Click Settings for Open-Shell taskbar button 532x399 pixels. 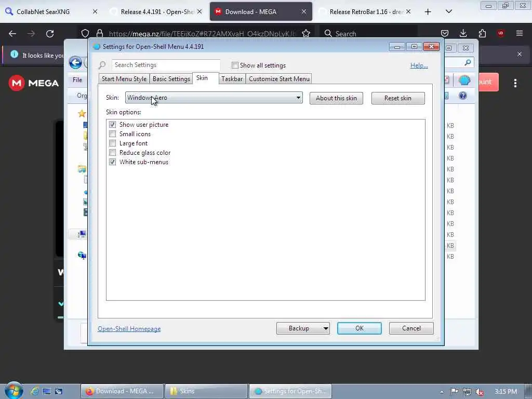coord(290,391)
